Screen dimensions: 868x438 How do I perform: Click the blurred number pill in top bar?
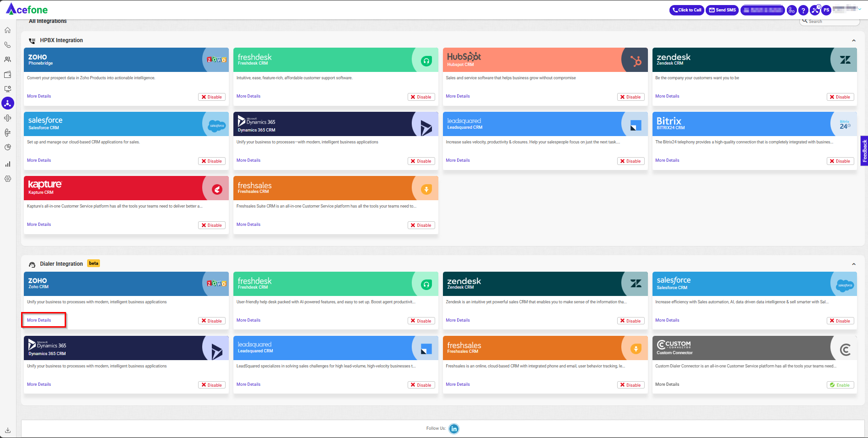coord(763,10)
